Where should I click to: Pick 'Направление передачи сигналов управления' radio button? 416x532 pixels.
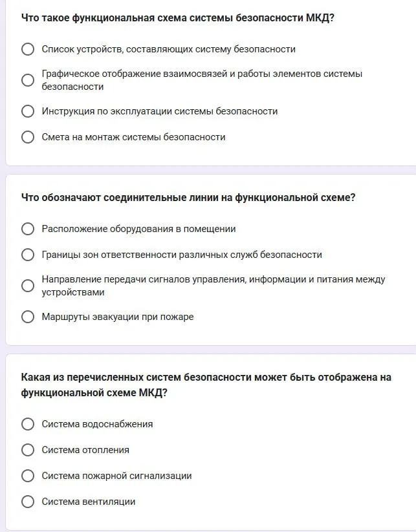point(28,286)
